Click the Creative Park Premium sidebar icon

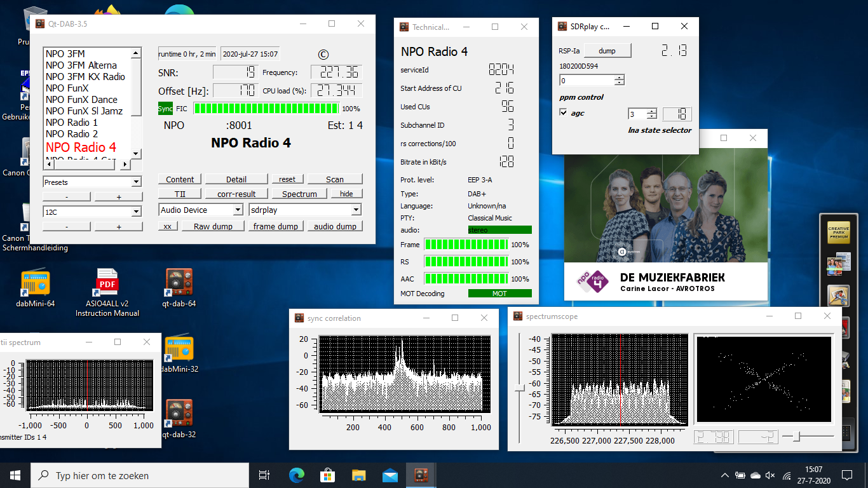coord(838,233)
